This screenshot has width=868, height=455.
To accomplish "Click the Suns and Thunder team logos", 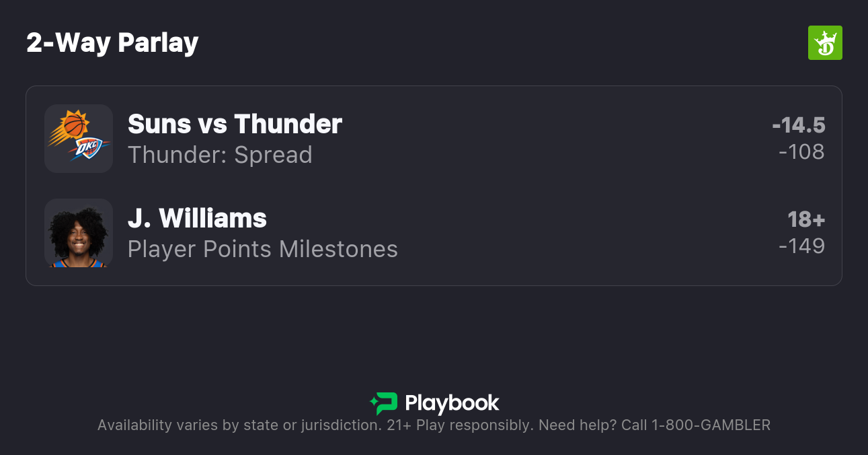I will (x=78, y=139).
